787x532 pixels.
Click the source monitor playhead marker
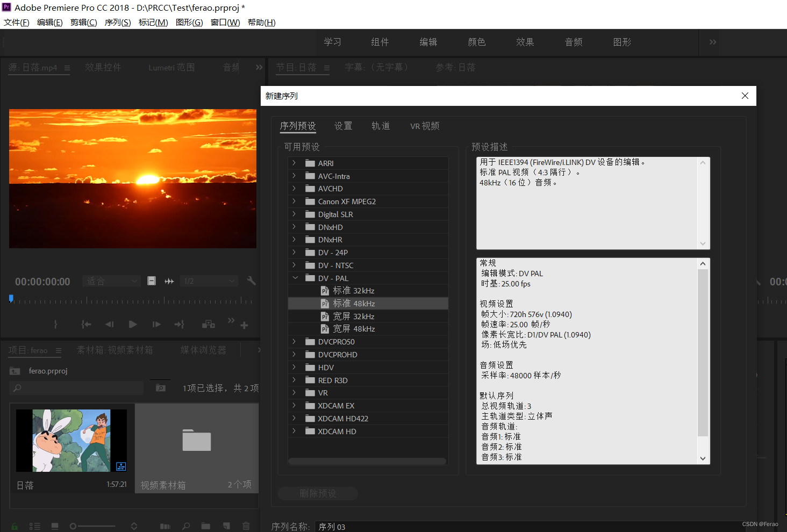point(11,298)
